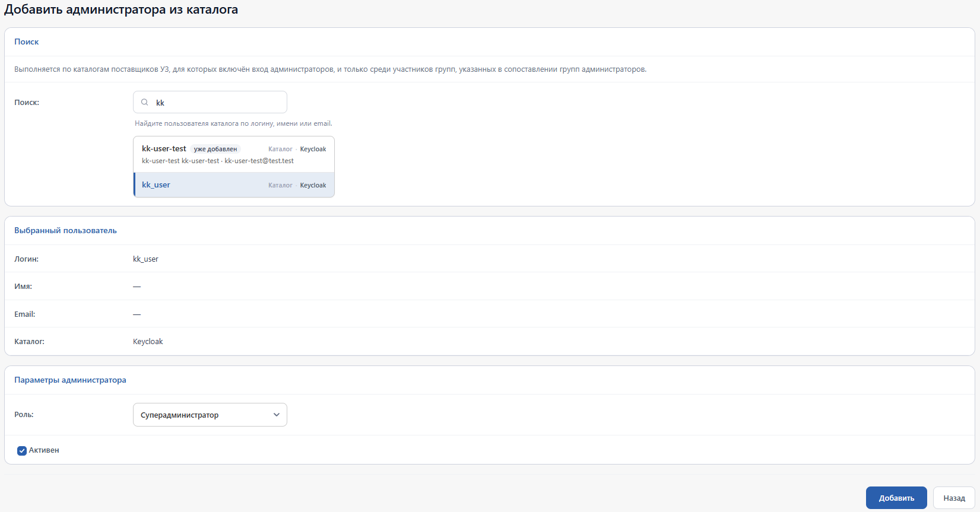Click the Каталог field label
This screenshot has width=980, height=512.
pos(29,341)
